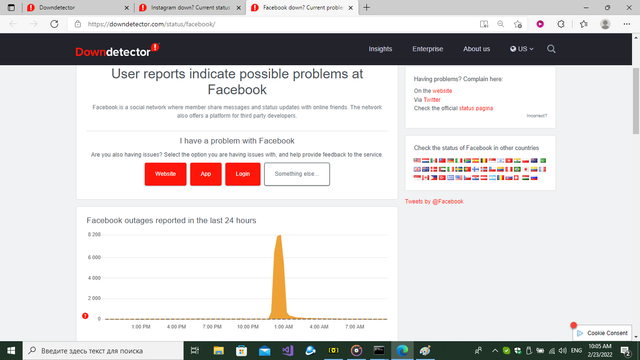Open the About us menu item
Viewport: 640px width, 360px height.
476,49
